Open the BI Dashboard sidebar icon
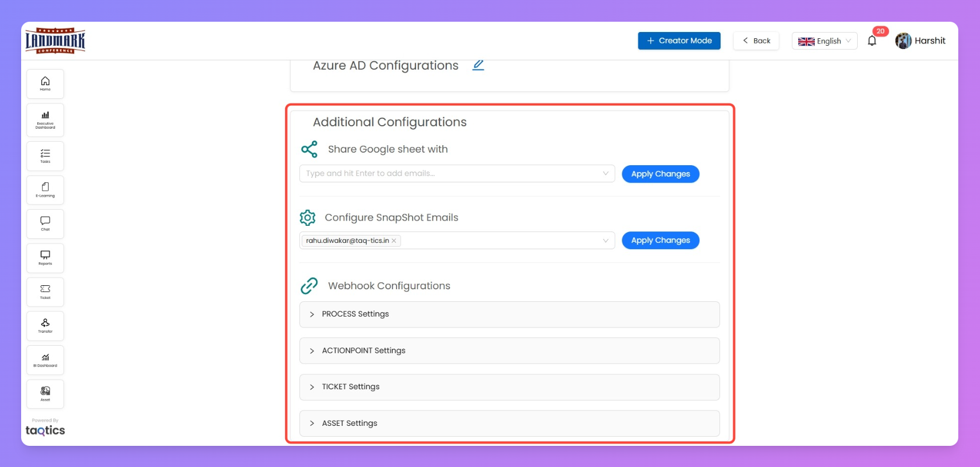This screenshot has height=467, width=980. pos(45,360)
